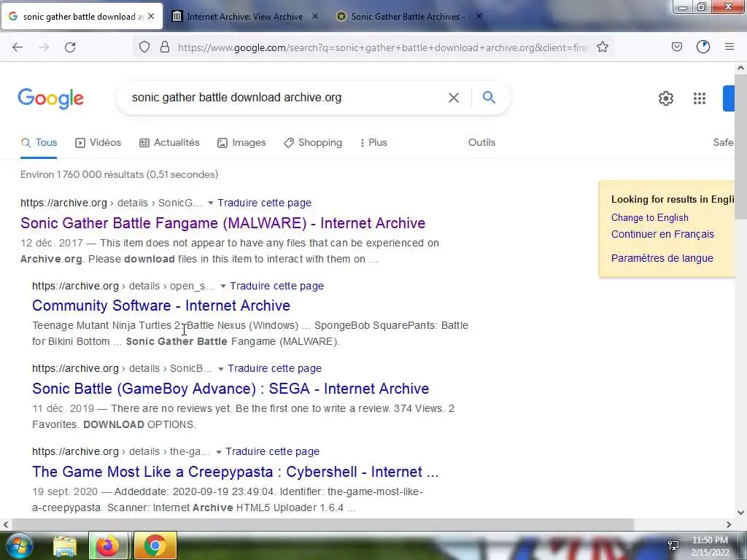Screen dimensions: 747x560
Task: Close the Google search tab
Action: point(151,16)
